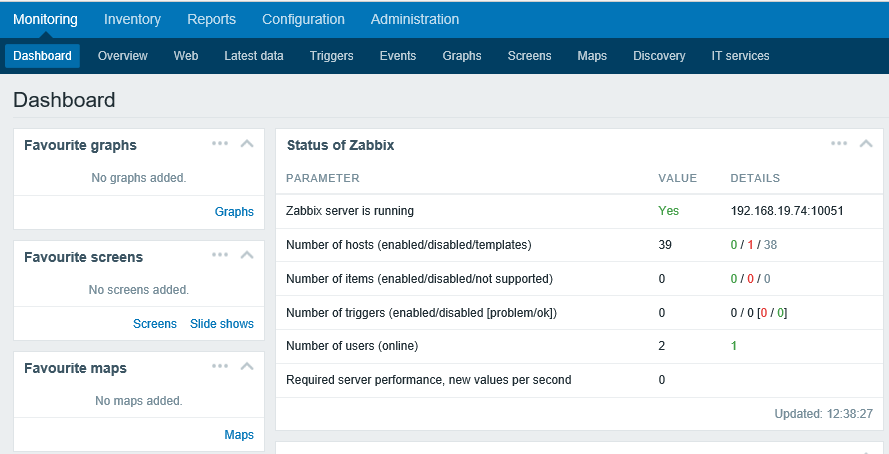Screen dimensions: 889x454
Task: Click the DETAILS column header
Action: pyautogui.click(x=755, y=178)
